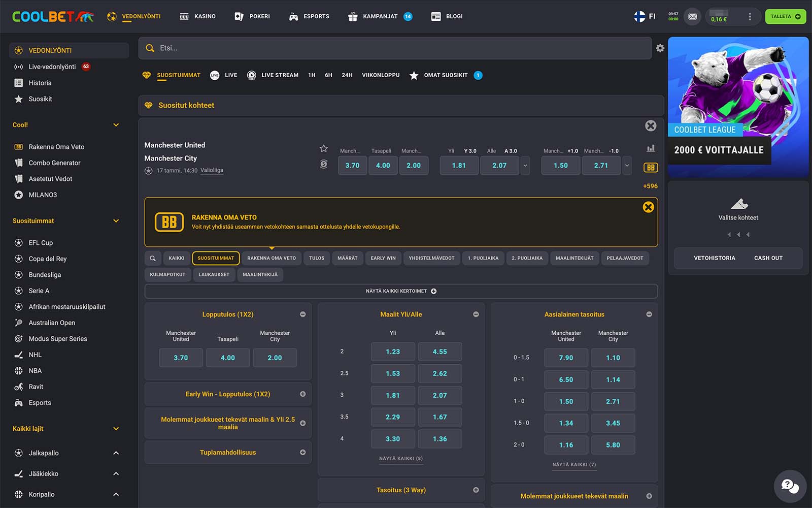Screen dimensions: 812x508
Task: Close the Rakenna Oma Veto banner
Action: point(648,207)
